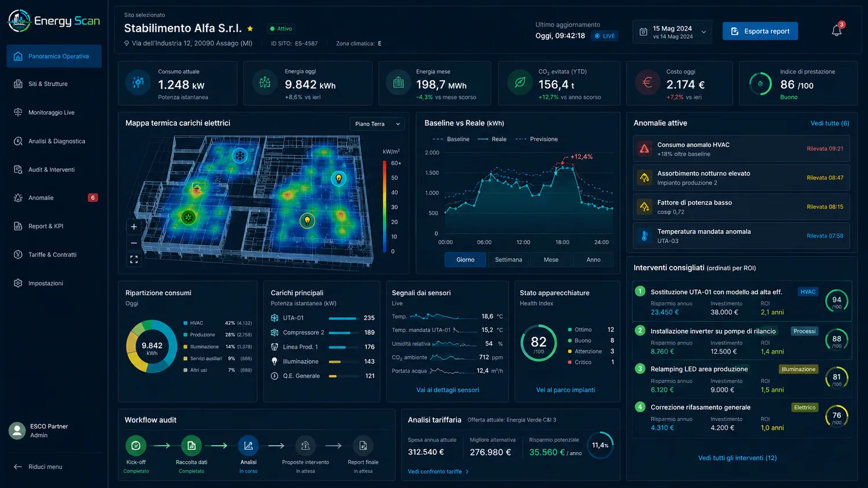
Task: Click the green fan marker on map
Action: [x=188, y=217]
